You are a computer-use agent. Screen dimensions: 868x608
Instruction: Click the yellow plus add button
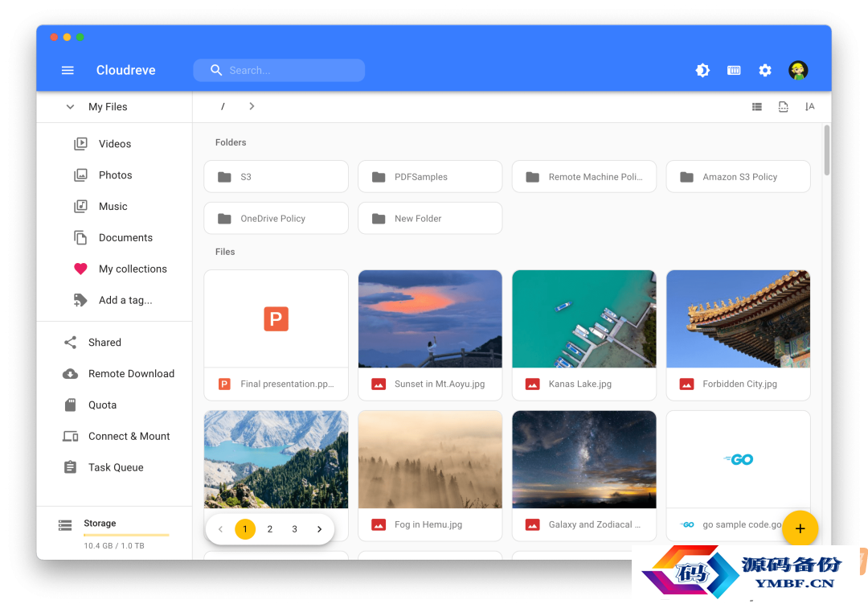(x=800, y=529)
